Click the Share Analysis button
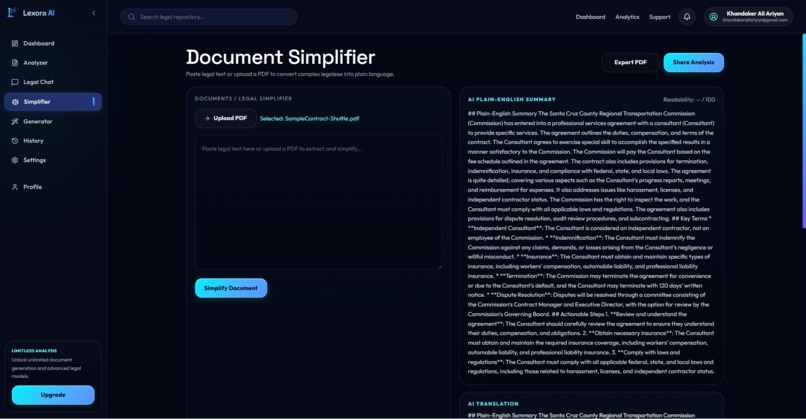Screen dimensions: 806x419 click(693, 62)
